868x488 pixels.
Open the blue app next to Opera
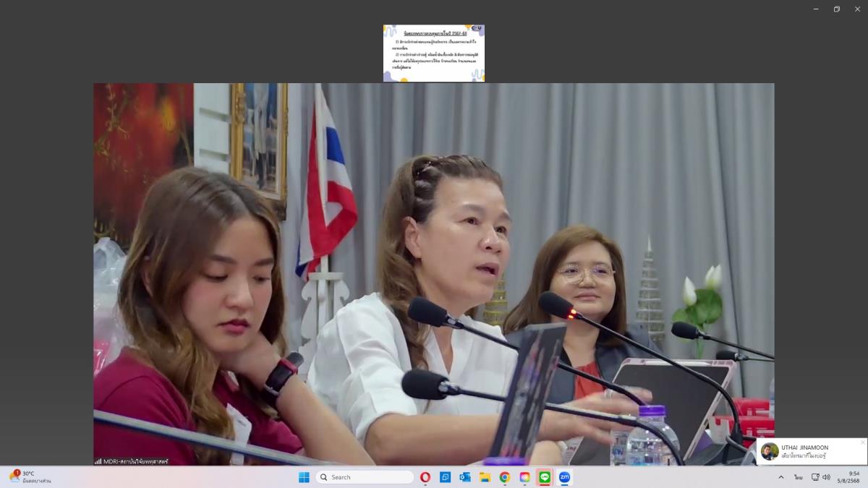pyautogui.click(x=445, y=477)
